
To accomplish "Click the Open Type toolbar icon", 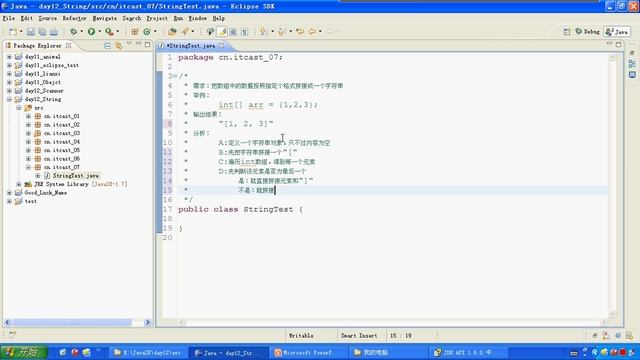I will tap(172, 31).
